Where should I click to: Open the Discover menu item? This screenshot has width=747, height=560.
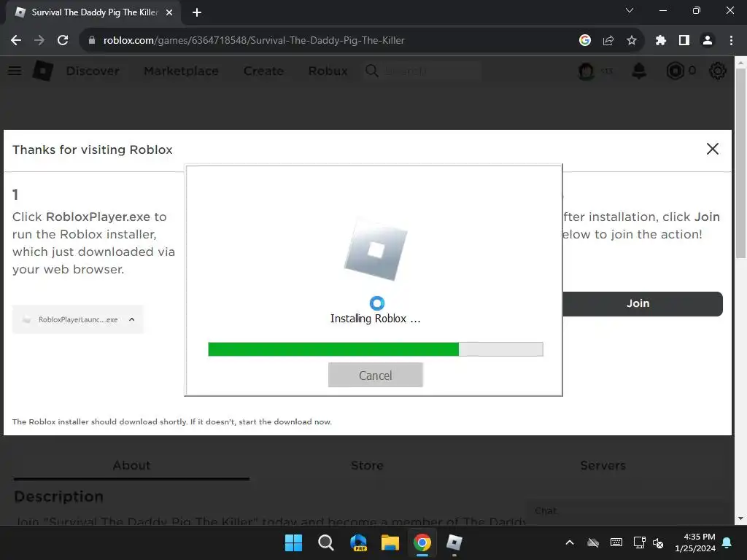tap(93, 71)
